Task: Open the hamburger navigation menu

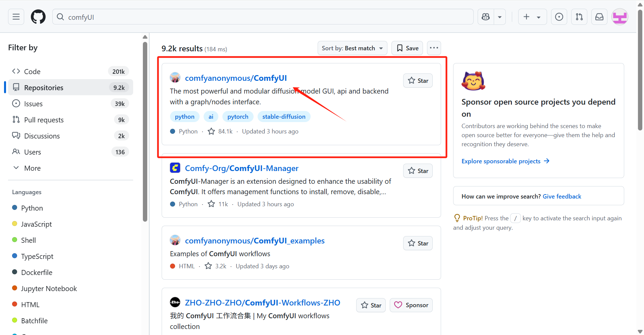Action: point(16,17)
